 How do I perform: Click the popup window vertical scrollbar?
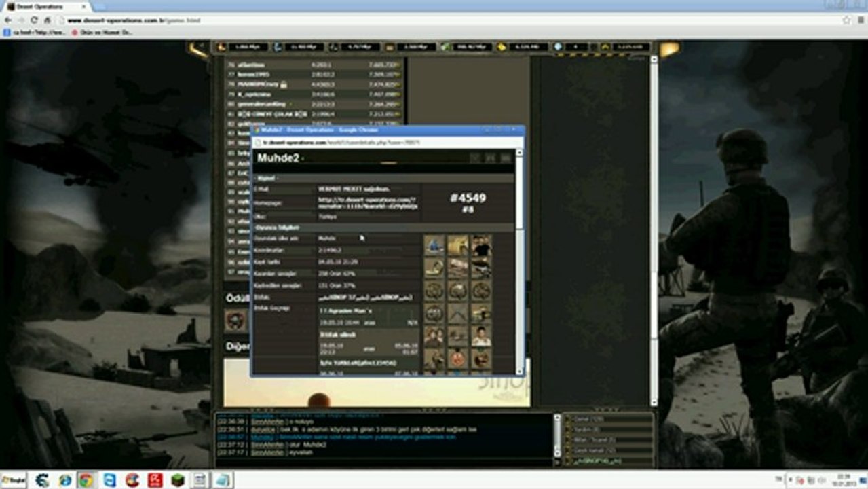coord(520,261)
